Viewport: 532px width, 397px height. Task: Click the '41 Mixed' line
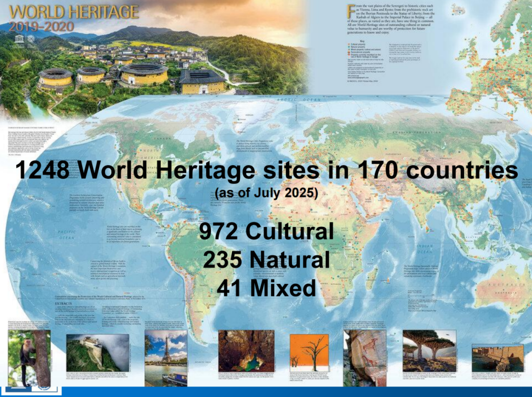pos(266,288)
